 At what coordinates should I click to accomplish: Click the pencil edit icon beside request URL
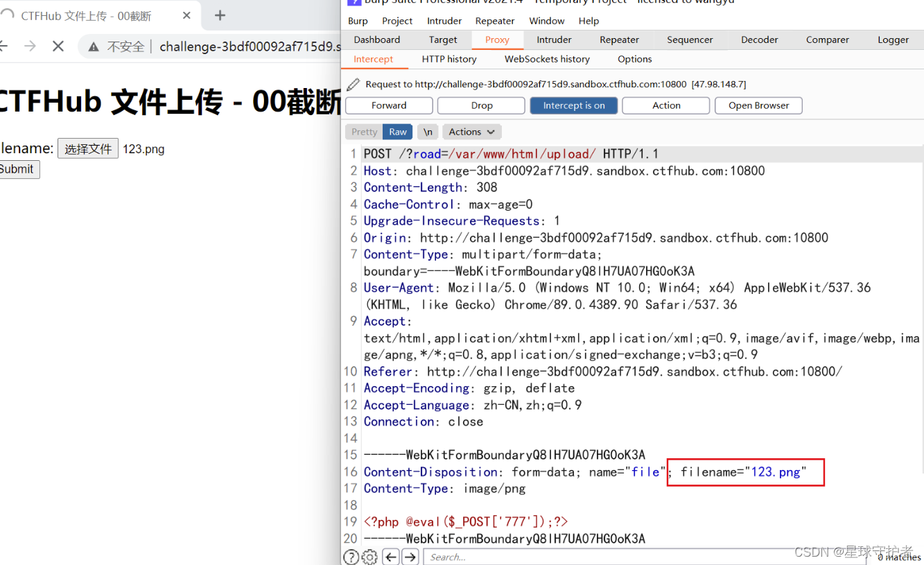(354, 84)
